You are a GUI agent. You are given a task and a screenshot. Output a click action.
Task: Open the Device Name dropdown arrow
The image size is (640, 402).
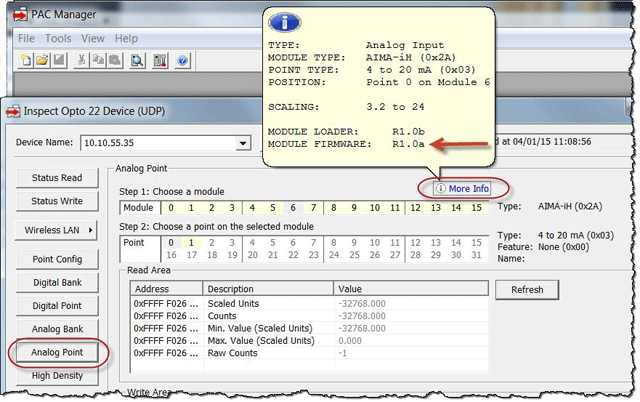tap(243, 143)
